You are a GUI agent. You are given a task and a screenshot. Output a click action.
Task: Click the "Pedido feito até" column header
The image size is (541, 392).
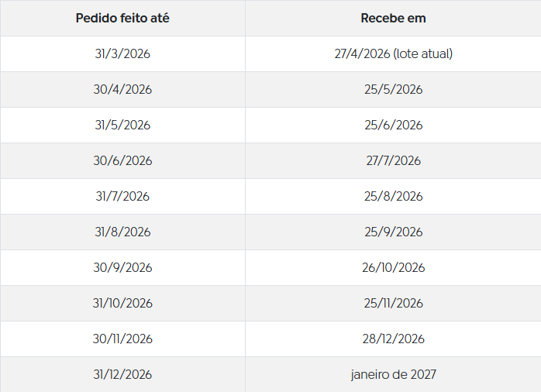pos(122,18)
